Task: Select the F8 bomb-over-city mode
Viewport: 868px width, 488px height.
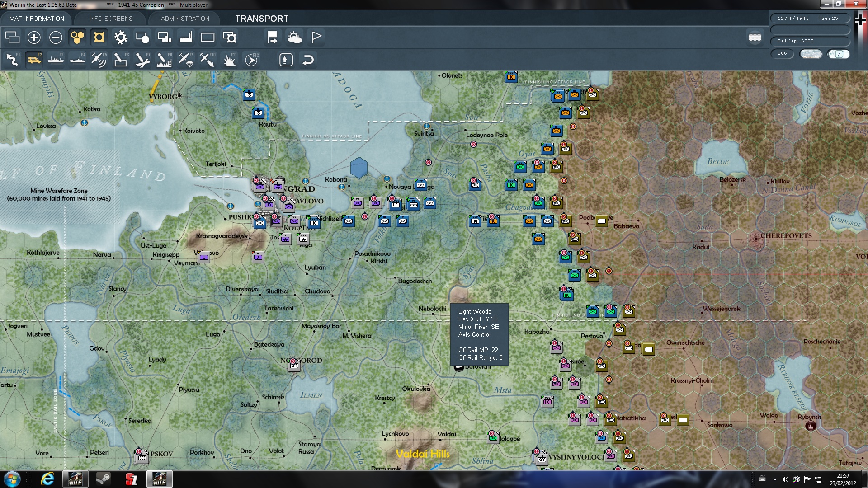Action: click(164, 60)
